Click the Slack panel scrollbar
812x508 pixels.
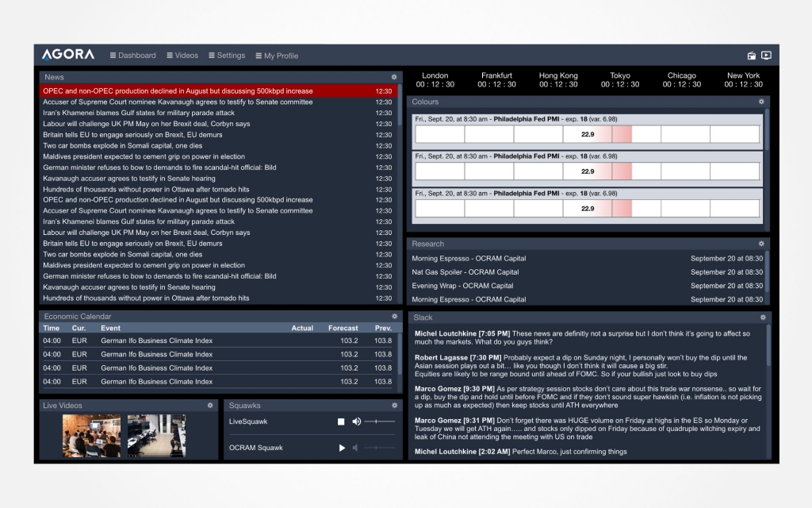[768, 344]
